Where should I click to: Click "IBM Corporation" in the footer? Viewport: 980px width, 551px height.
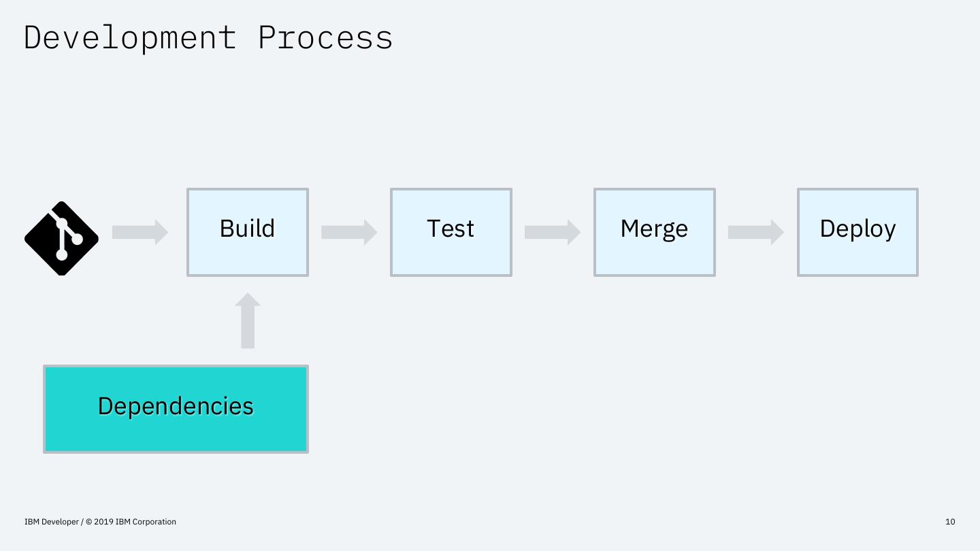point(146,522)
